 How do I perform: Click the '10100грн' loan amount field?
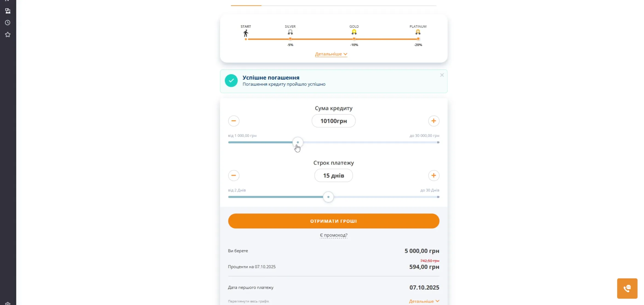[334, 121]
